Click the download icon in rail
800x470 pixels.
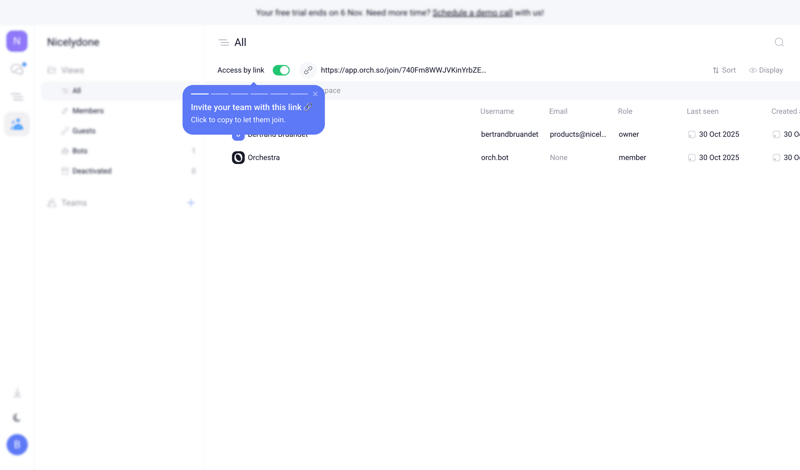tap(17, 393)
